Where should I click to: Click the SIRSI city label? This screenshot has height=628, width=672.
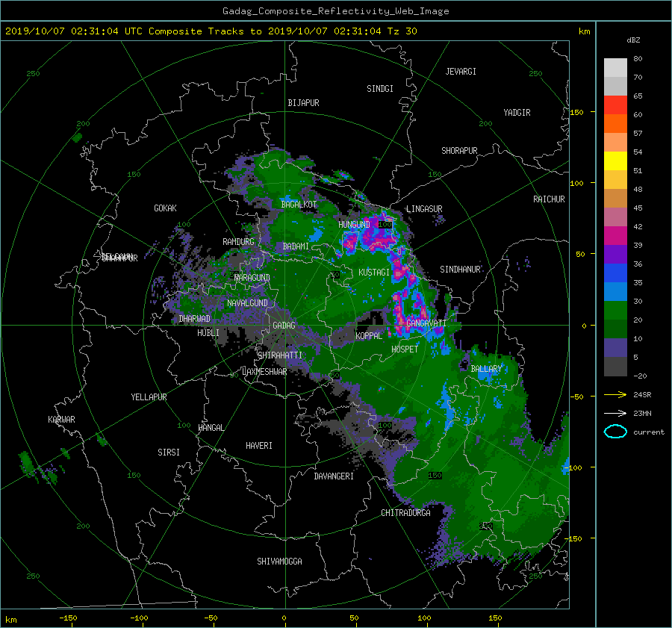[x=169, y=453]
